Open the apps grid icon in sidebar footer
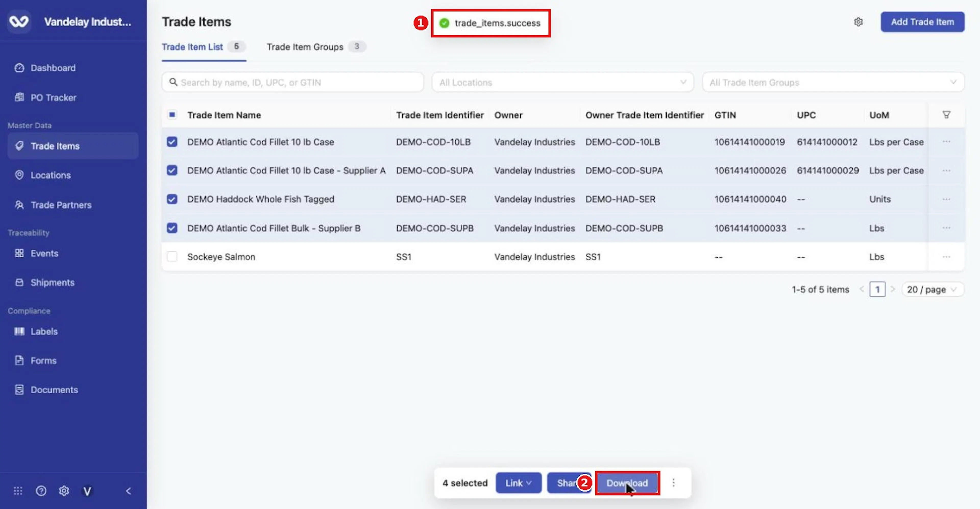 click(18, 491)
